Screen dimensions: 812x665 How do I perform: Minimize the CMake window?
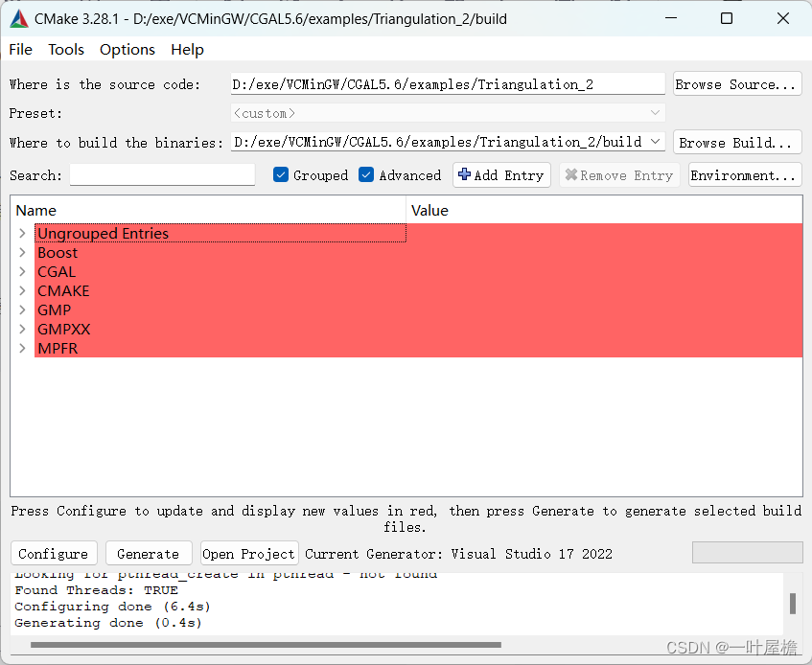671,18
